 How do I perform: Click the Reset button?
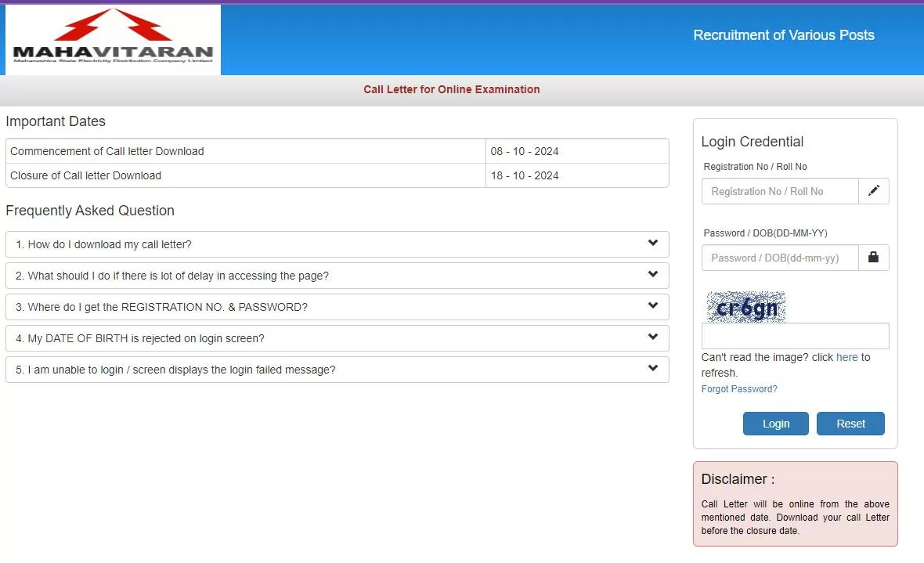pyautogui.click(x=850, y=424)
